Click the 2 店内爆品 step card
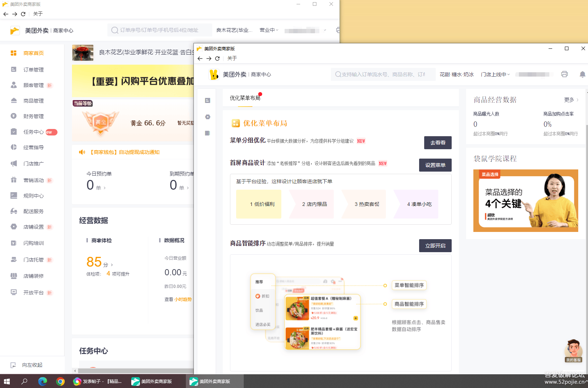 [x=311, y=204]
